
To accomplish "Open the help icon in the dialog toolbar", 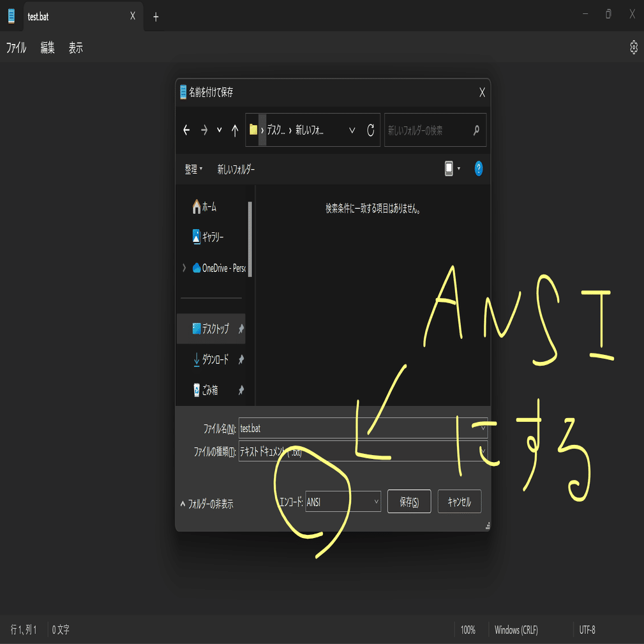I will coord(478,168).
